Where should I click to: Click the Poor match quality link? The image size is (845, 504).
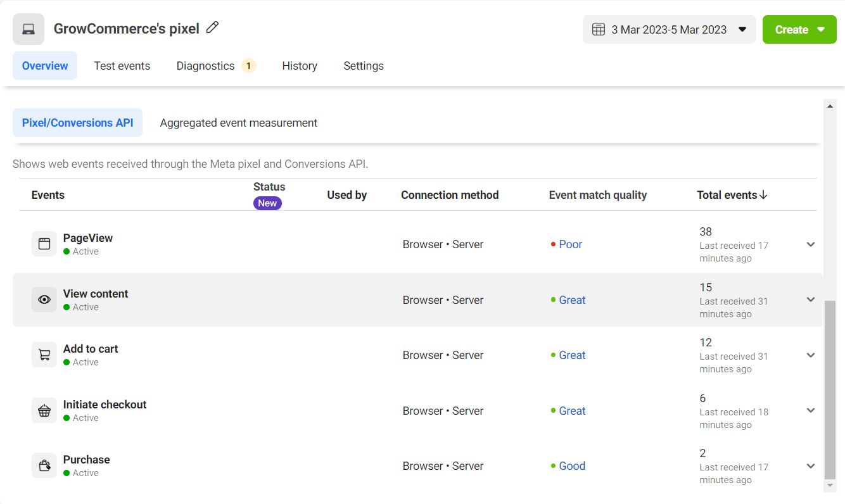[x=570, y=244]
